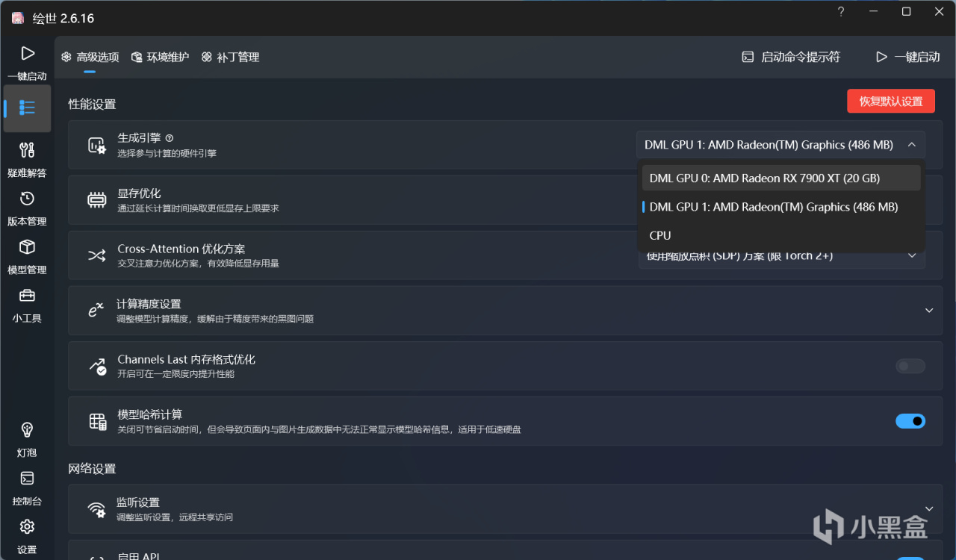Choose CPU from the engine list
The height and width of the screenshot is (560, 956).
[781, 235]
